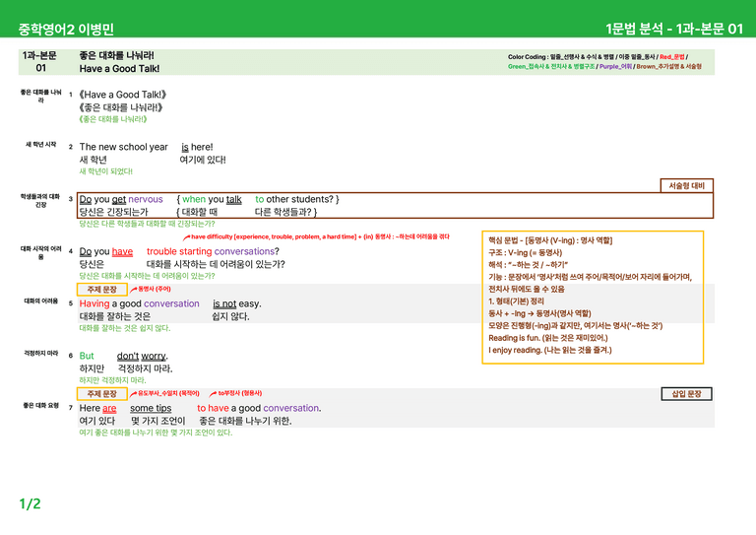Image resolution: width=756 pixels, height=535 pixels.
Task: Click the line '동사 + -ing → 동명사(명사 역할)'
Action: (539, 313)
